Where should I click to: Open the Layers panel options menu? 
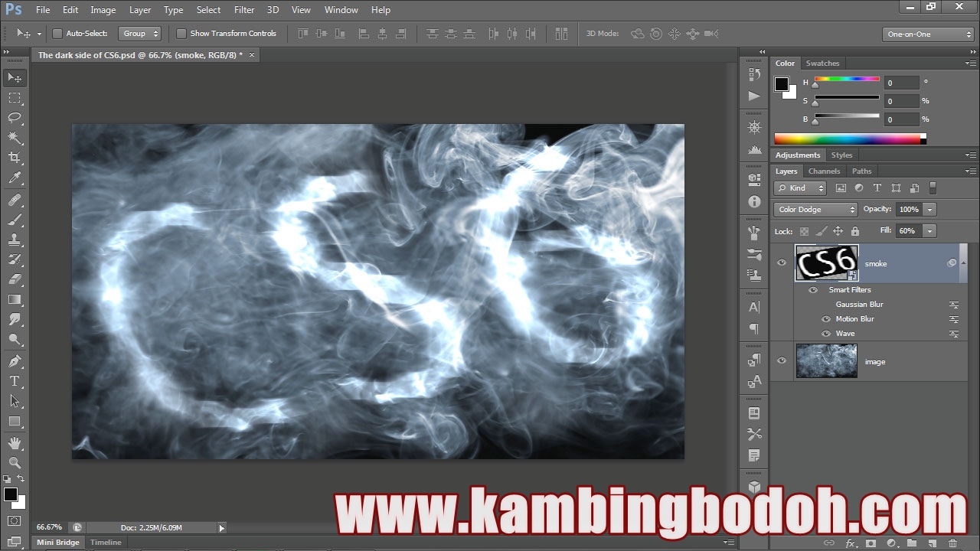pyautogui.click(x=970, y=171)
